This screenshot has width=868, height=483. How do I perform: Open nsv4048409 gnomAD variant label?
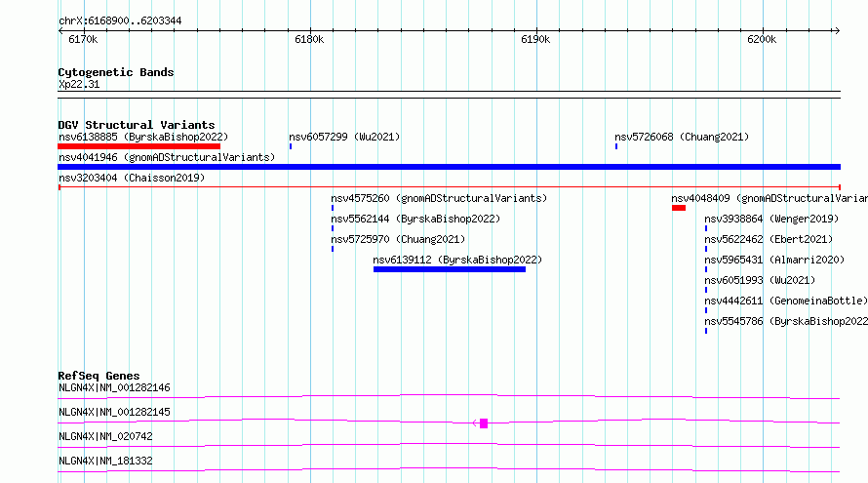coord(769,198)
